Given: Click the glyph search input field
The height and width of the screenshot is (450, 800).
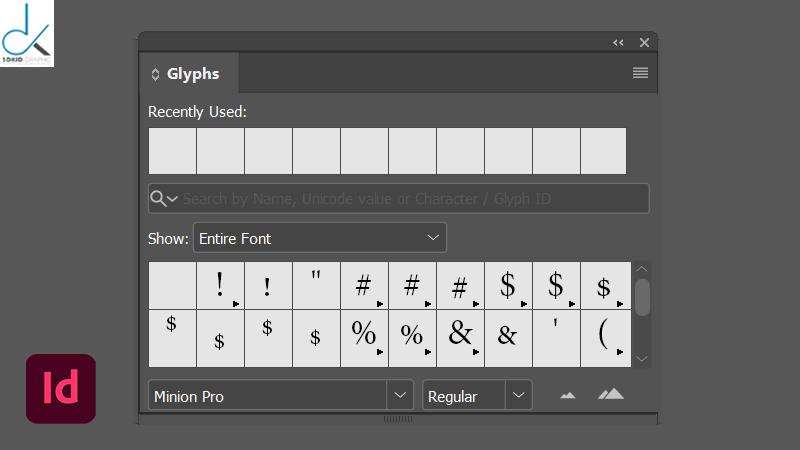Looking at the screenshot, I should (x=410, y=198).
